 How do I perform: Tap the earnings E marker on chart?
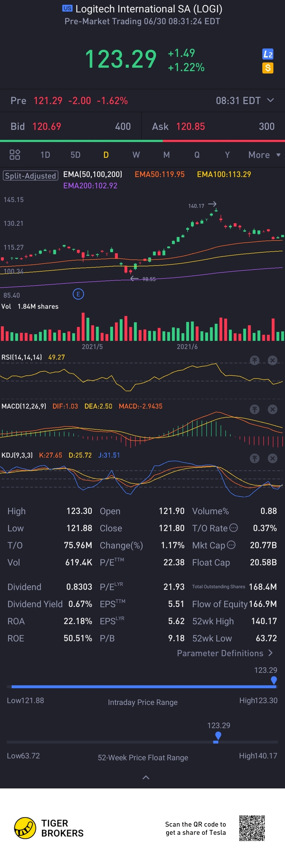click(78, 294)
